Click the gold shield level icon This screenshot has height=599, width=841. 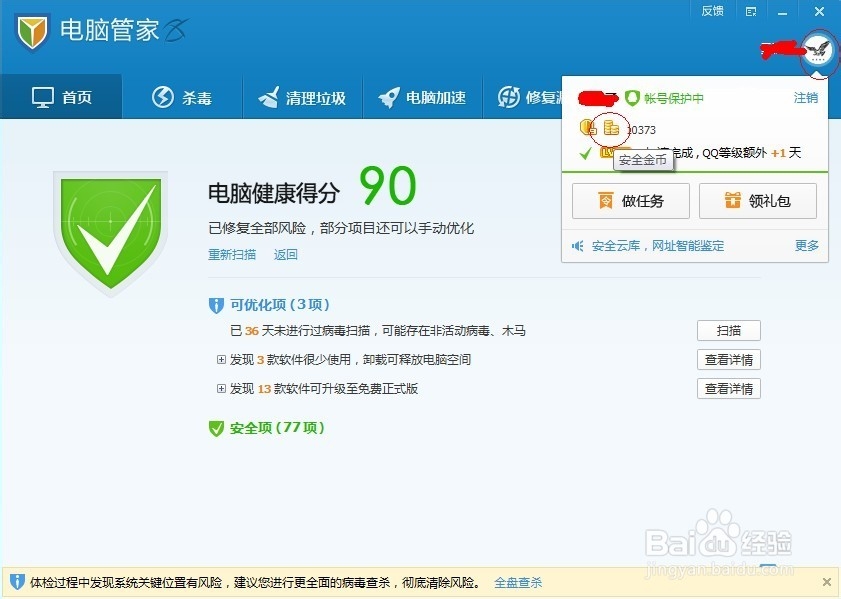(x=588, y=128)
